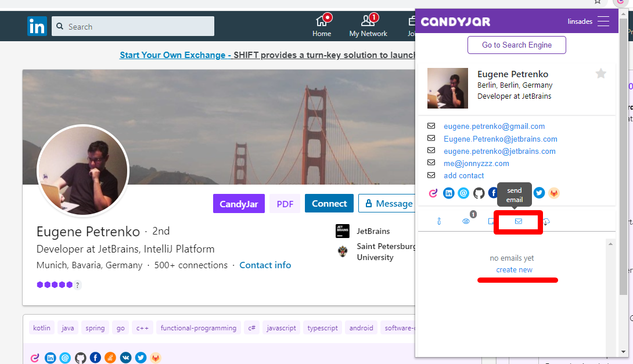Click the CandyJar logo in panel header
633x364 pixels.
pyautogui.click(x=455, y=21)
